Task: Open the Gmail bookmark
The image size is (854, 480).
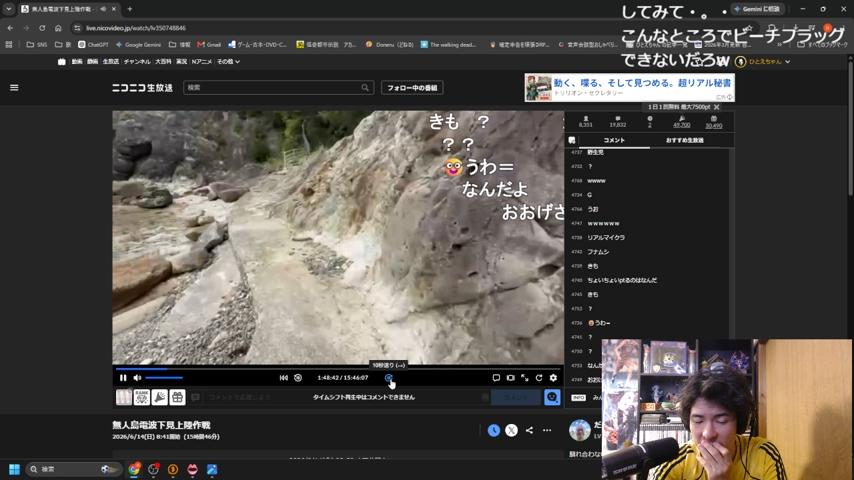Action: click(x=209, y=45)
